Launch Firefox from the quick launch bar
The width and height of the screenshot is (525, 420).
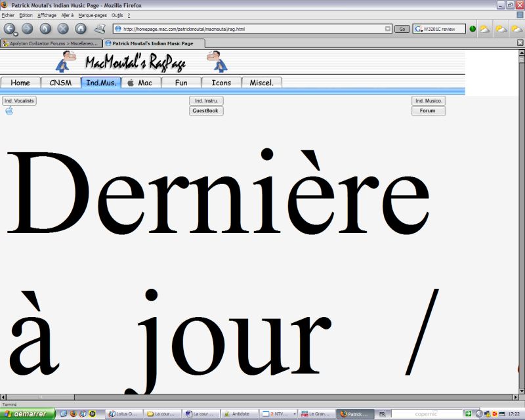tap(73, 414)
